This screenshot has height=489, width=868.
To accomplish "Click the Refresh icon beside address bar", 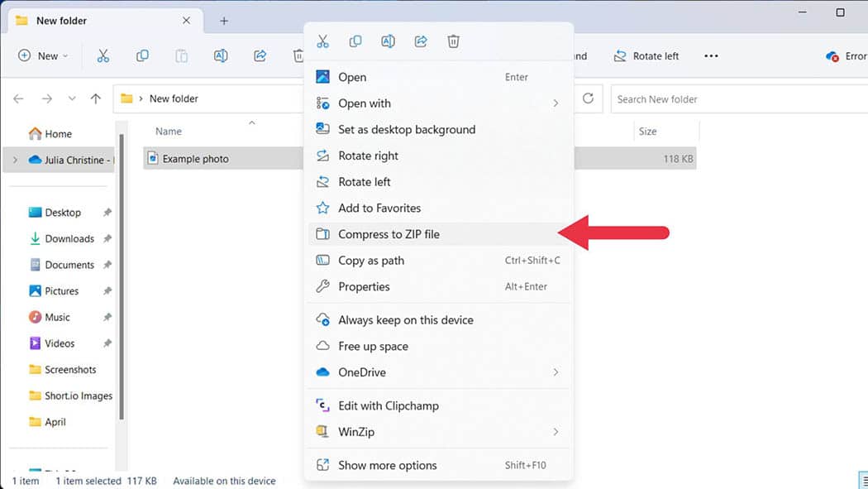I will pyautogui.click(x=588, y=98).
